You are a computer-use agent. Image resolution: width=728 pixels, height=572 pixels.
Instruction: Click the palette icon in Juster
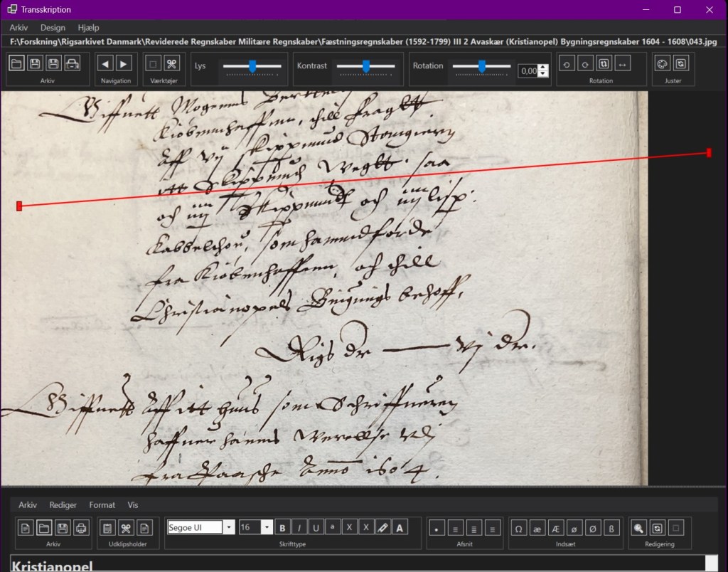pyautogui.click(x=662, y=64)
